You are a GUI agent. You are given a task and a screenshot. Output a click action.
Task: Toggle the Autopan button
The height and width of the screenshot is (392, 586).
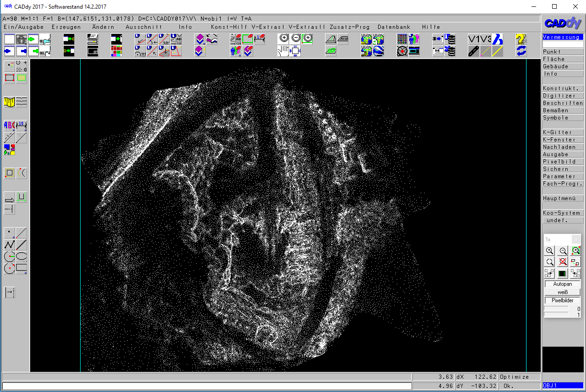coord(562,284)
